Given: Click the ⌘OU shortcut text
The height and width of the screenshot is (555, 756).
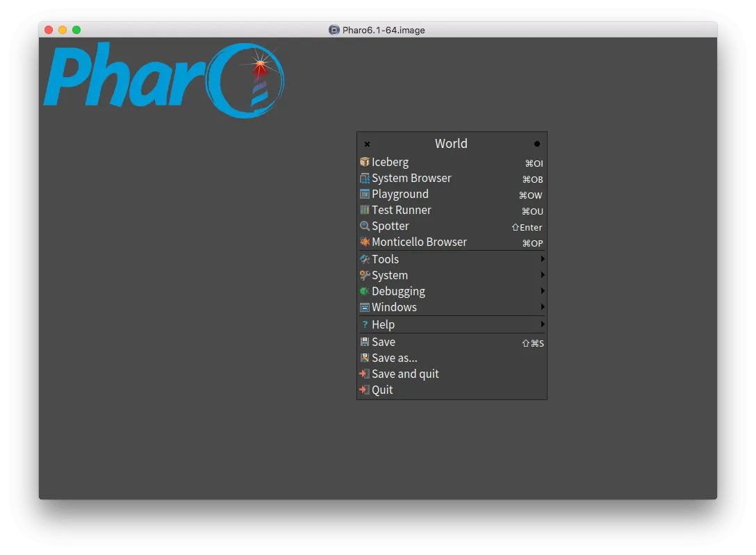Looking at the screenshot, I should click(532, 211).
